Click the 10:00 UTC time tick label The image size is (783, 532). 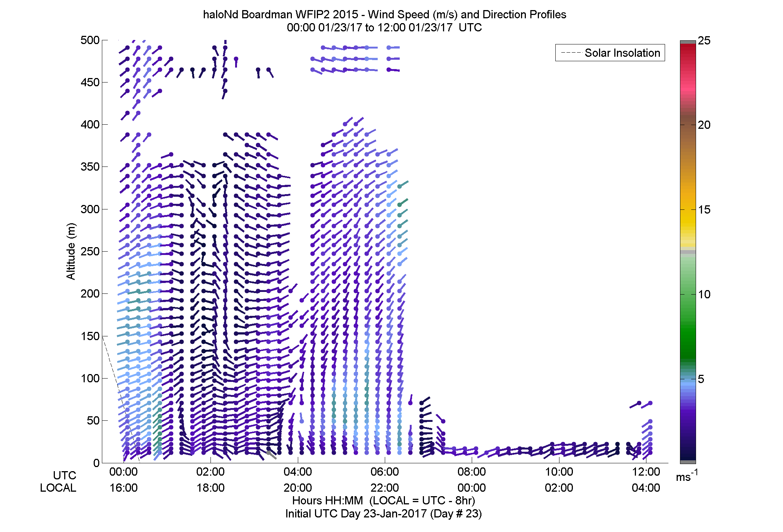[x=559, y=472]
